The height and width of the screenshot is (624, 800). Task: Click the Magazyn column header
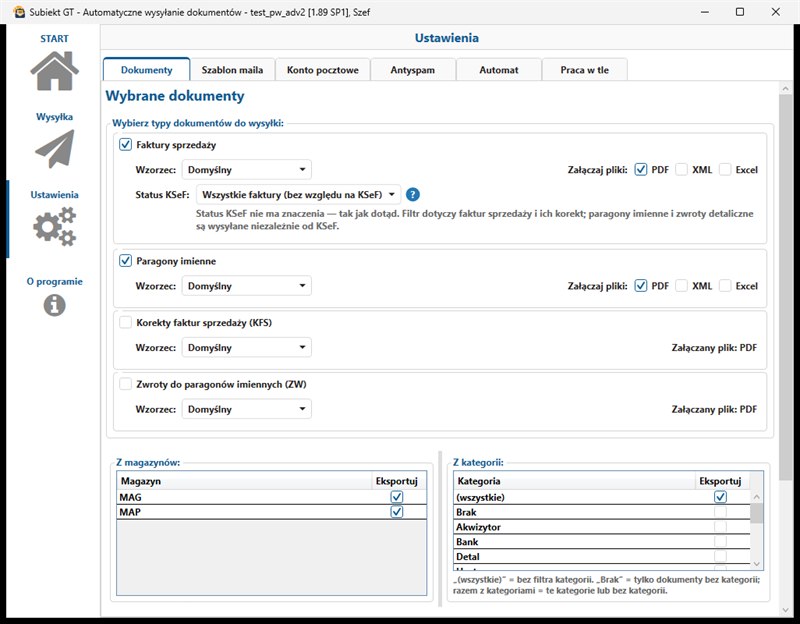tap(244, 481)
